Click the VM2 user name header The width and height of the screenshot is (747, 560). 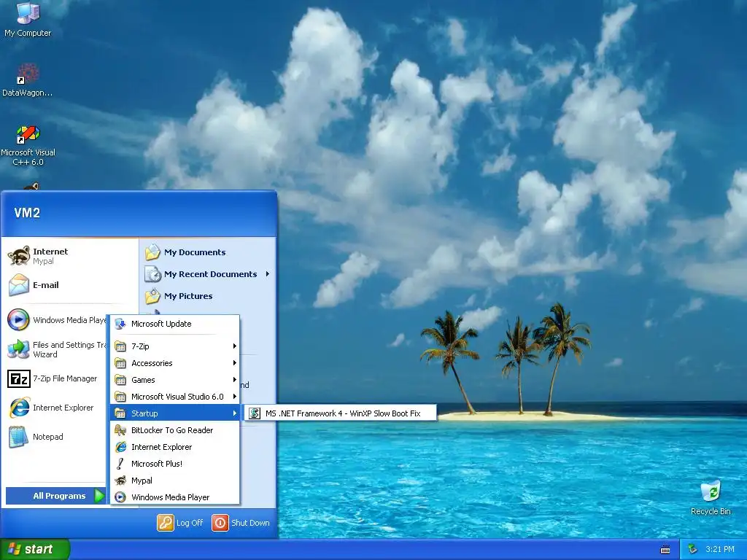[27, 212]
